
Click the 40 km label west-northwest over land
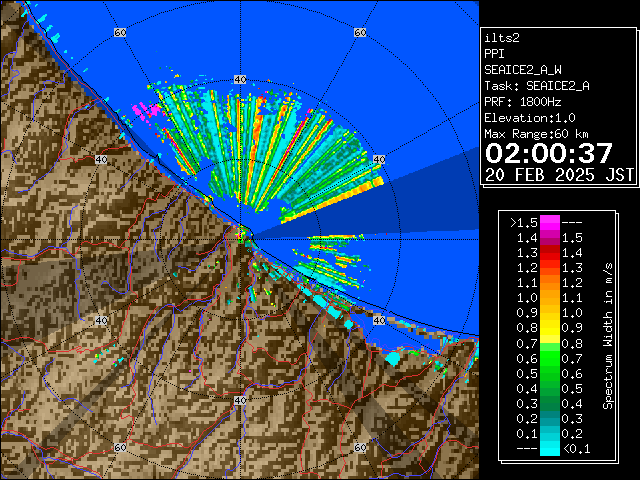click(101, 159)
